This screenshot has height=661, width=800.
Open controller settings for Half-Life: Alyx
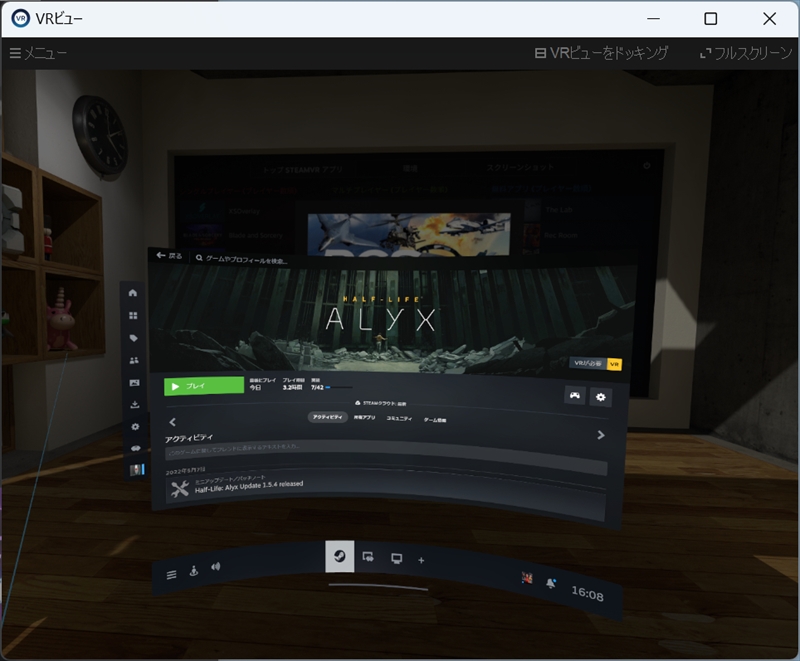[574, 395]
